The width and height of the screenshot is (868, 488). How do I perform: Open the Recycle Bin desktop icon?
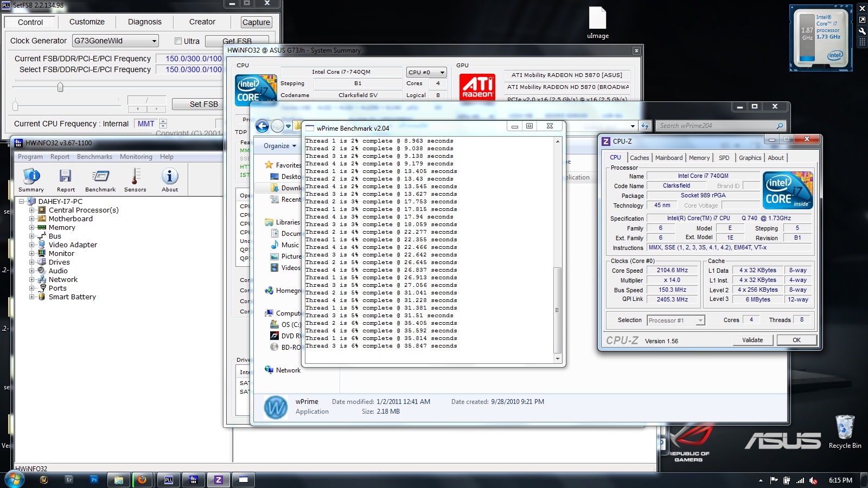tap(845, 432)
